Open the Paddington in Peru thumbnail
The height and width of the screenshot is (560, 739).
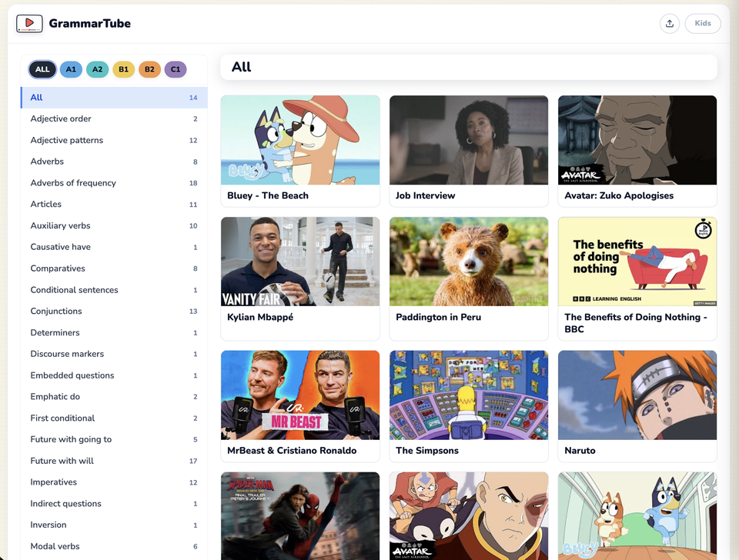click(x=469, y=262)
